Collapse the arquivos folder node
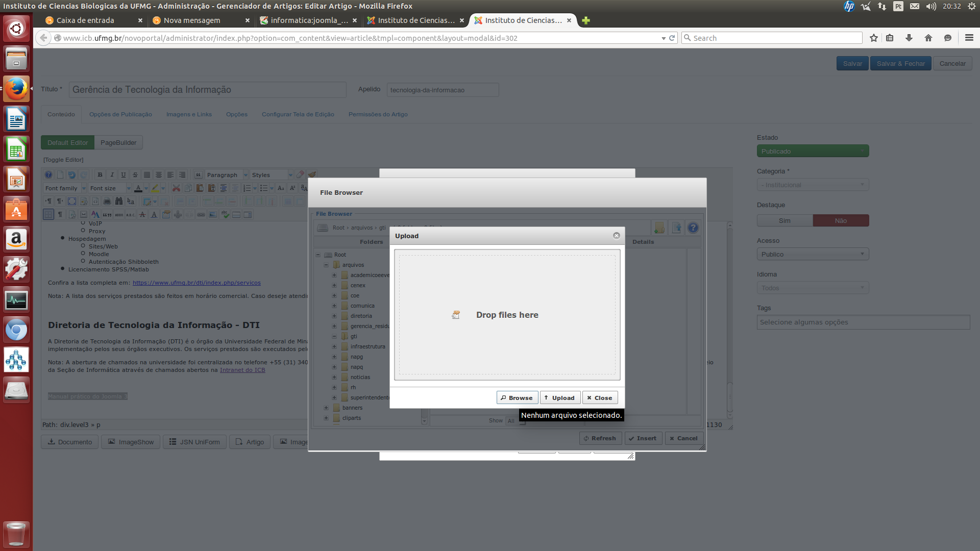 [x=326, y=265]
